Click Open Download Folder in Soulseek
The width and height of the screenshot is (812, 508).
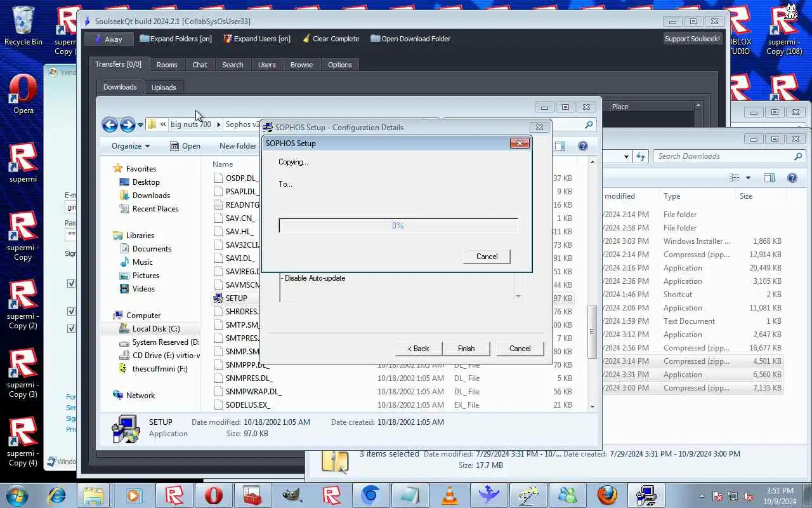tap(410, 39)
